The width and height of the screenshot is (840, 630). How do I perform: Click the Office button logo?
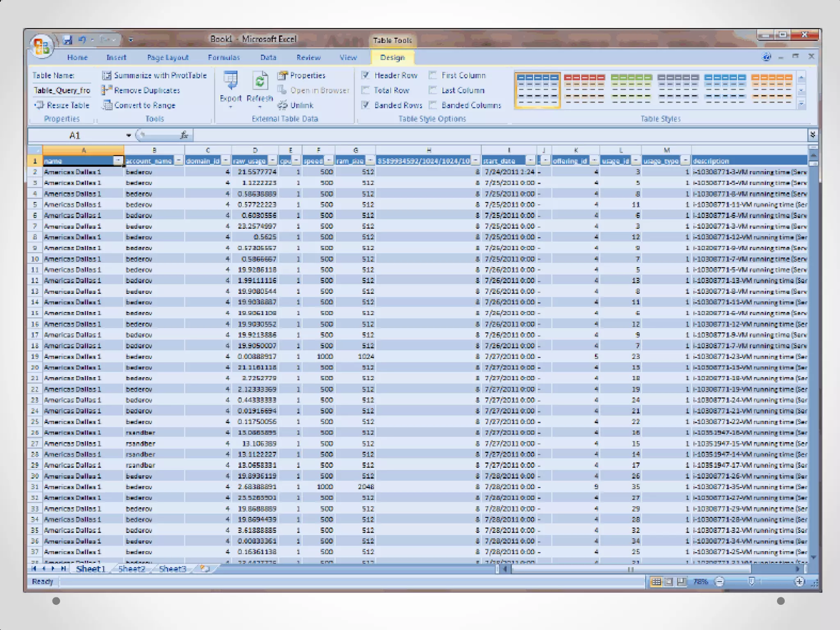(x=41, y=46)
